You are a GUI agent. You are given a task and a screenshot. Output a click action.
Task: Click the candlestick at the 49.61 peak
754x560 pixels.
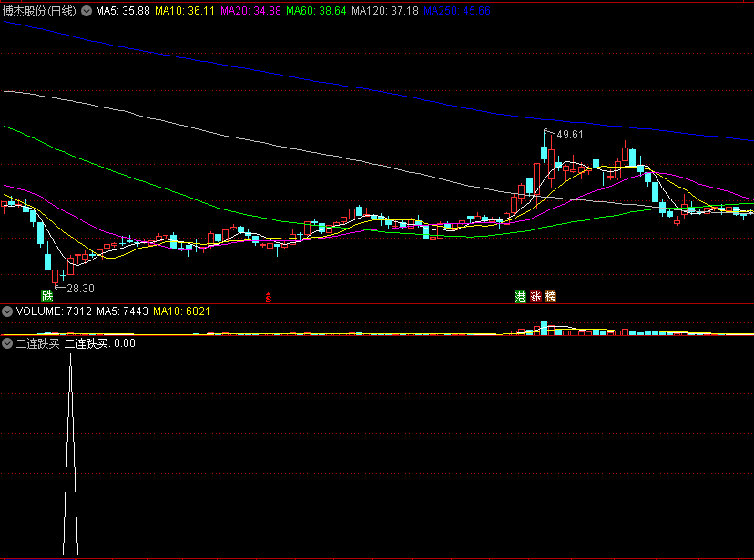coord(544,153)
